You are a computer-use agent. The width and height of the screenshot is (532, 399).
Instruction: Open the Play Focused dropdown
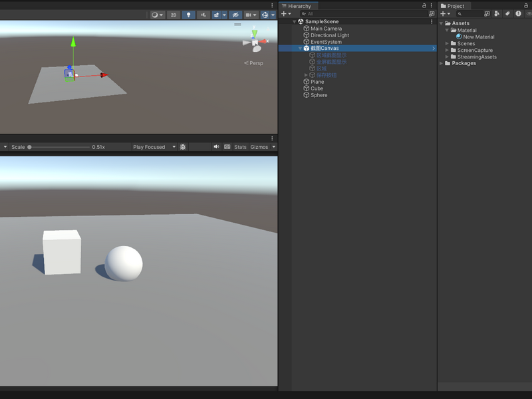[154, 147]
